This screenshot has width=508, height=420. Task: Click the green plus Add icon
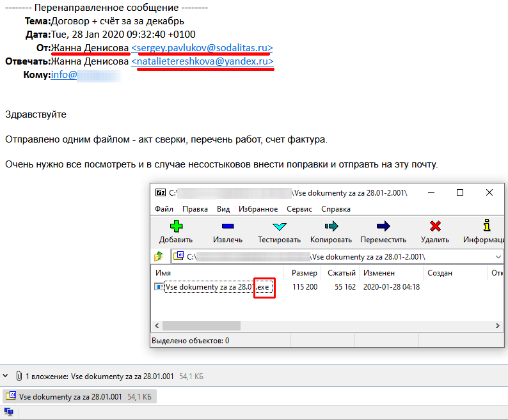click(175, 226)
